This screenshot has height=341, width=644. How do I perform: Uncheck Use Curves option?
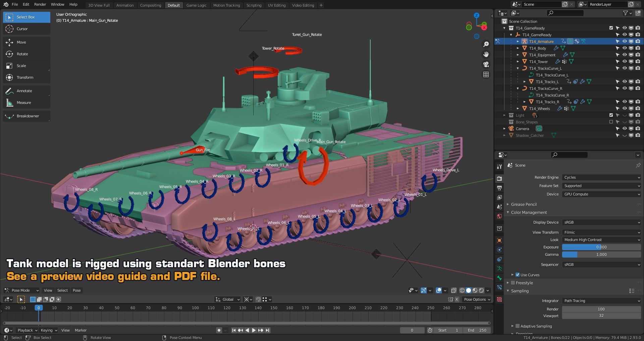click(518, 275)
